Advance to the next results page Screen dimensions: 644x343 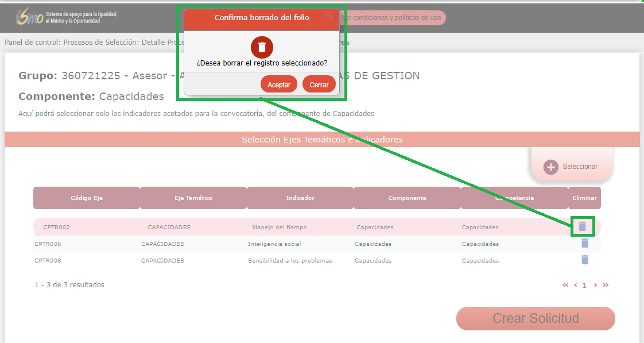(595, 285)
